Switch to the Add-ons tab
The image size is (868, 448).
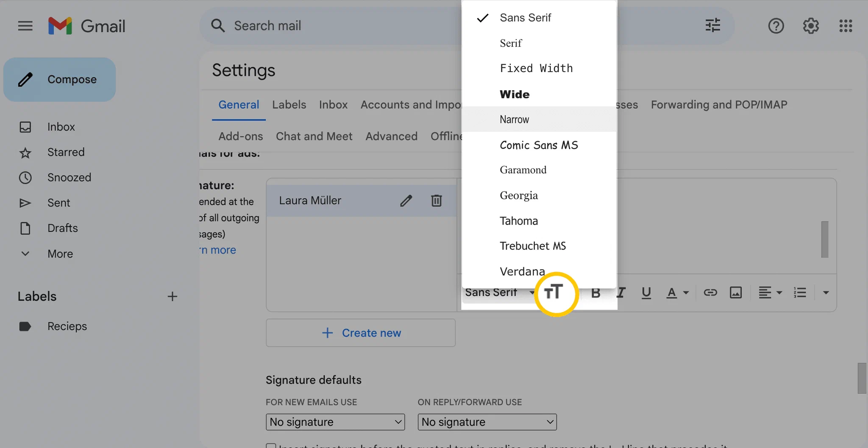point(241,136)
